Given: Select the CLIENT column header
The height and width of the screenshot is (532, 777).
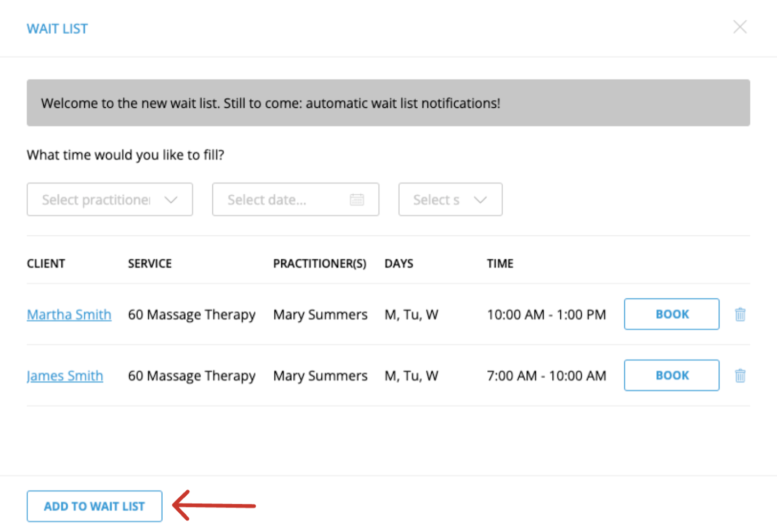Looking at the screenshot, I should (46, 263).
